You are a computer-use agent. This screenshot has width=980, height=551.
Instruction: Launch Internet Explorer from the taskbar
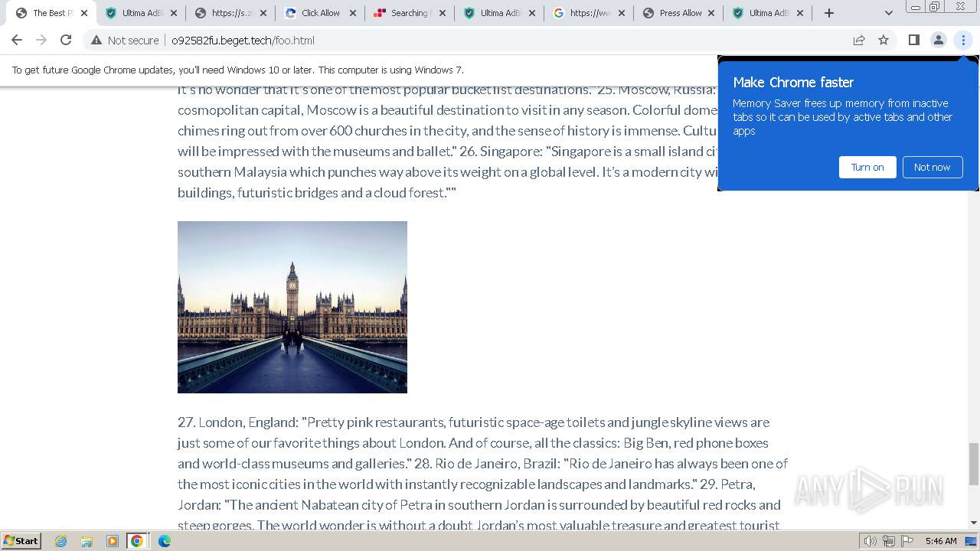61,541
